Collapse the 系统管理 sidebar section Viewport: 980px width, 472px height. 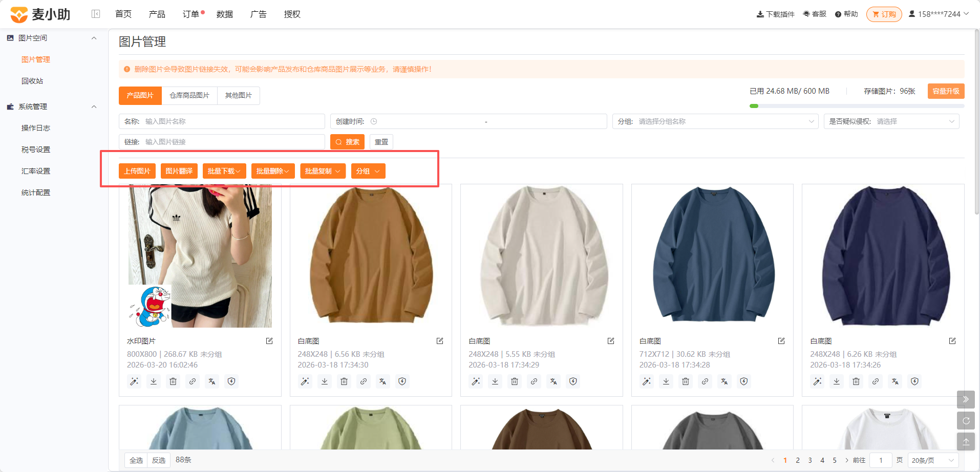click(x=94, y=106)
